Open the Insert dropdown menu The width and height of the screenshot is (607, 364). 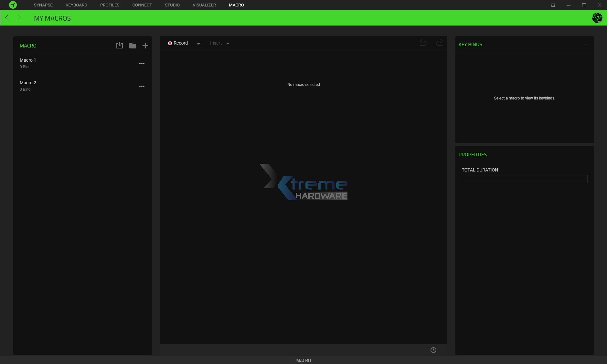[219, 43]
